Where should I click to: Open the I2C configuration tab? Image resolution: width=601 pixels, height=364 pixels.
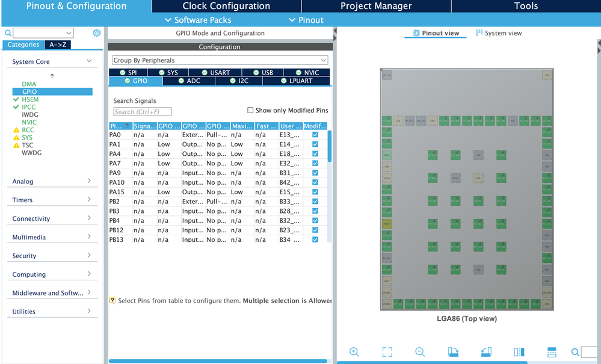coord(239,81)
